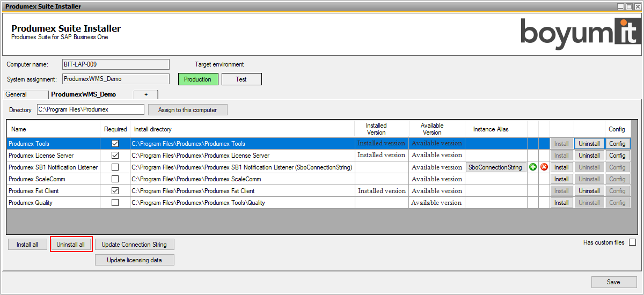Click the Directory path input field
The width and height of the screenshot is (644, 295).
point(90,109)
